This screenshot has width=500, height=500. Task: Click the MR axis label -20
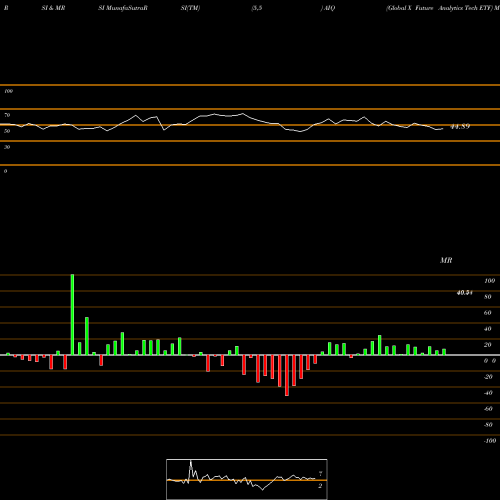tap(488, 377)
